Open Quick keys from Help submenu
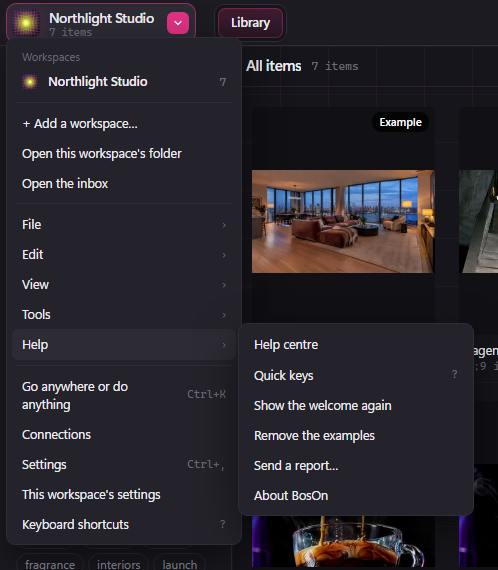The width and height of the screenshot is (498, 570). click(356, 375)
